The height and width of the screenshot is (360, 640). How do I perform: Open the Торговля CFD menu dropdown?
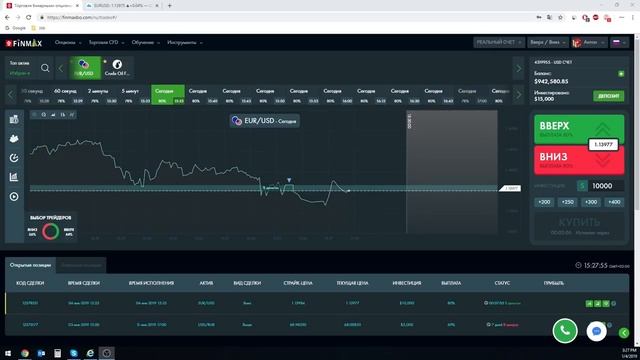pos(106,42)
